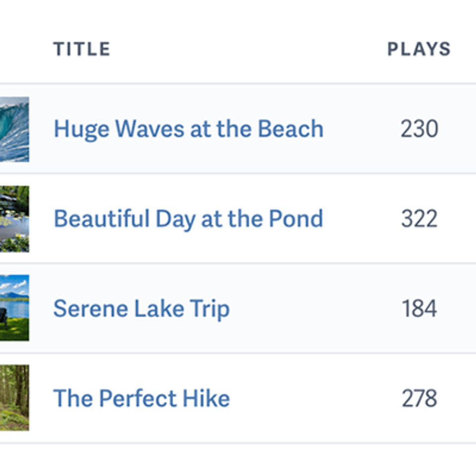
Task: Click the Beautiful Day at the Pond title
Action: (188, 219)
